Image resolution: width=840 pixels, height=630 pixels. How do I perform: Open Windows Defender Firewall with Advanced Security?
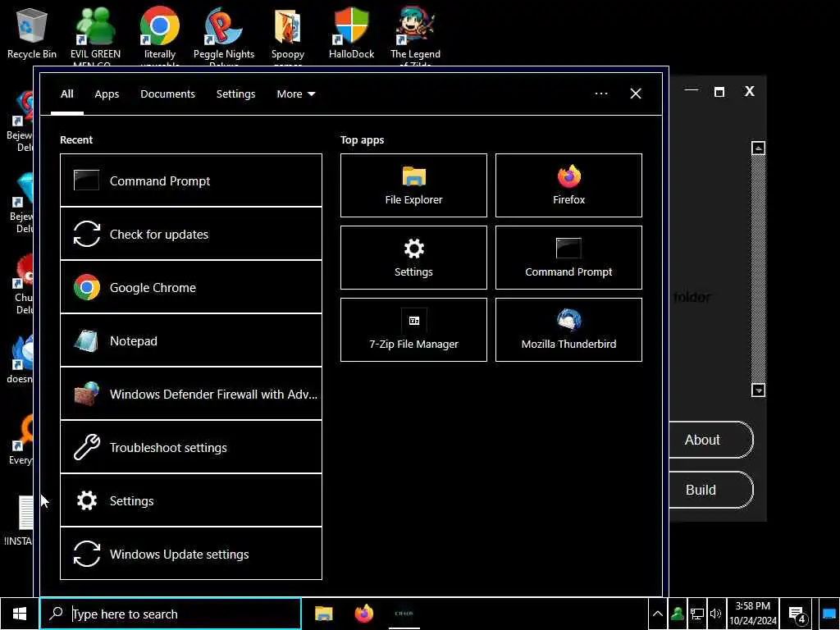[x=190, y=394]
